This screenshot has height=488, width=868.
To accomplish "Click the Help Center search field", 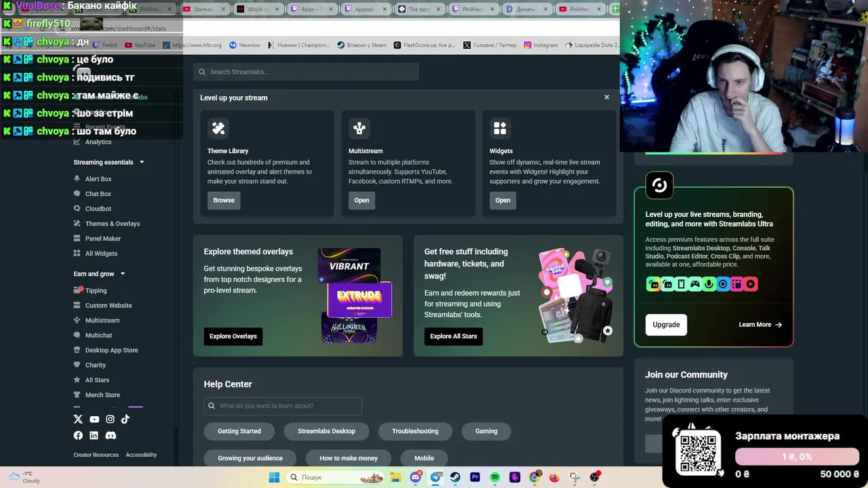I will click(x=283, y=406).
